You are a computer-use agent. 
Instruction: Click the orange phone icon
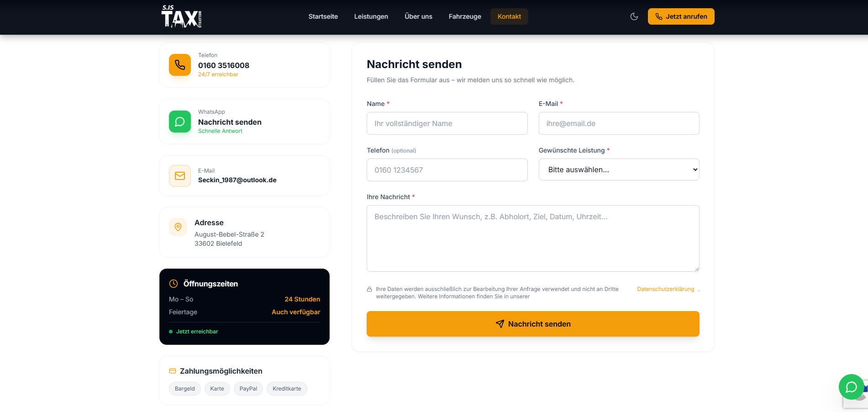(180, 65)
